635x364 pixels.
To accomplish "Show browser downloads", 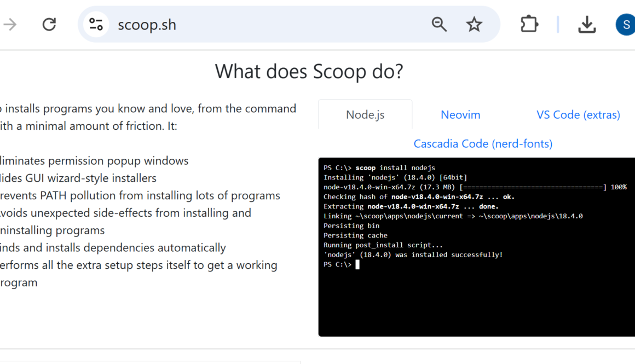I will click(587, 25).
